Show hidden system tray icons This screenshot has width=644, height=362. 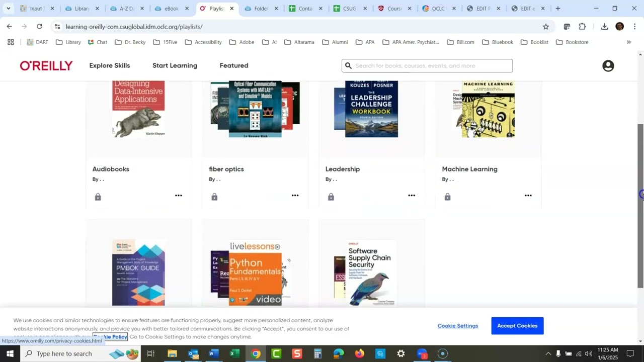click(548, 354)
